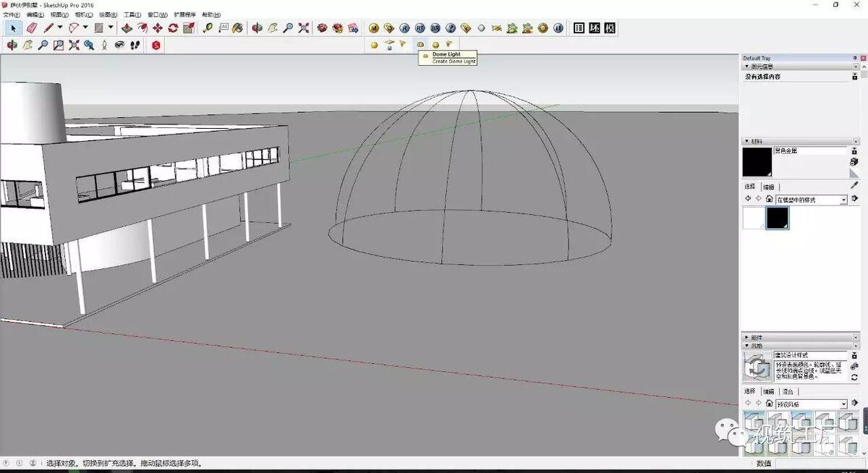Create a V-Ray rectangle light
Viewport: 868px width, 473px height.
coord(389,45)
